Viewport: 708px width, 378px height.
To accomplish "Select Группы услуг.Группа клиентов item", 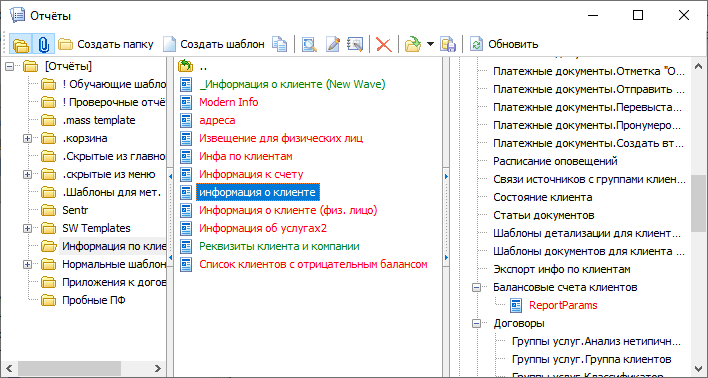I will pos(592,360).
